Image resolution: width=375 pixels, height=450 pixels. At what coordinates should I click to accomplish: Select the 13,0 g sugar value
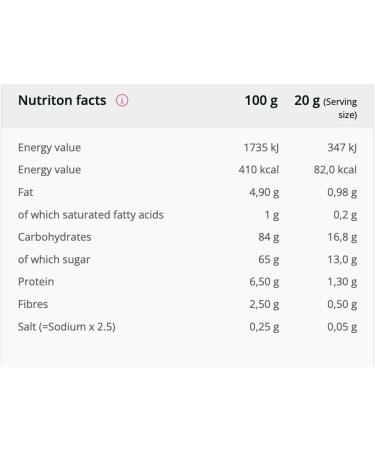pyautogui.click(x=342, y=259)
